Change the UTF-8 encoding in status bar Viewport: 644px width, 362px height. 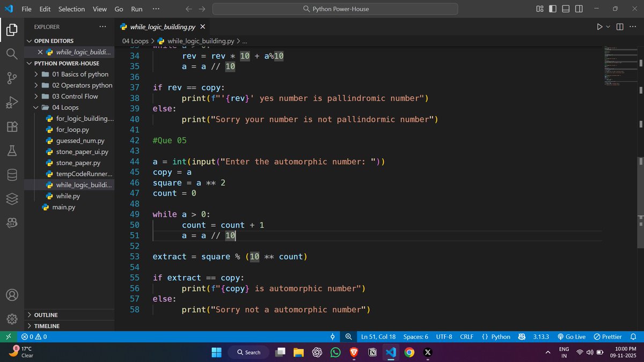[x=444, y=337]
